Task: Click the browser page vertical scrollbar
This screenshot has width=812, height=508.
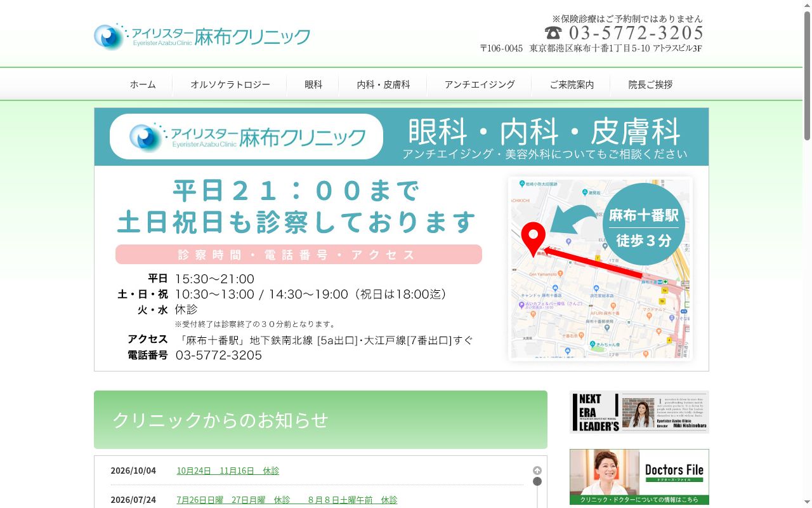Action: (807, 76)
